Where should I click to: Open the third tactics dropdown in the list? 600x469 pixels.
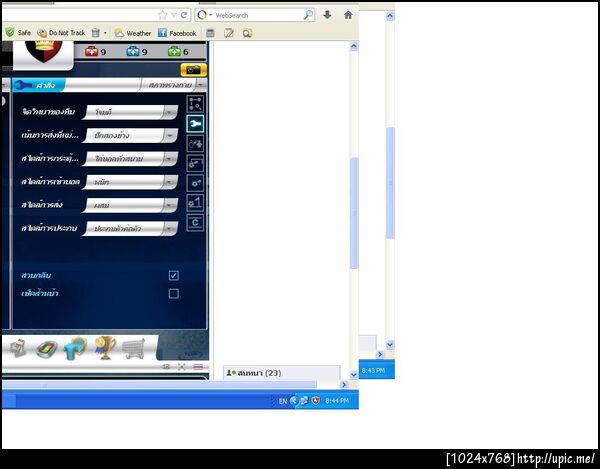click(130, 159)
